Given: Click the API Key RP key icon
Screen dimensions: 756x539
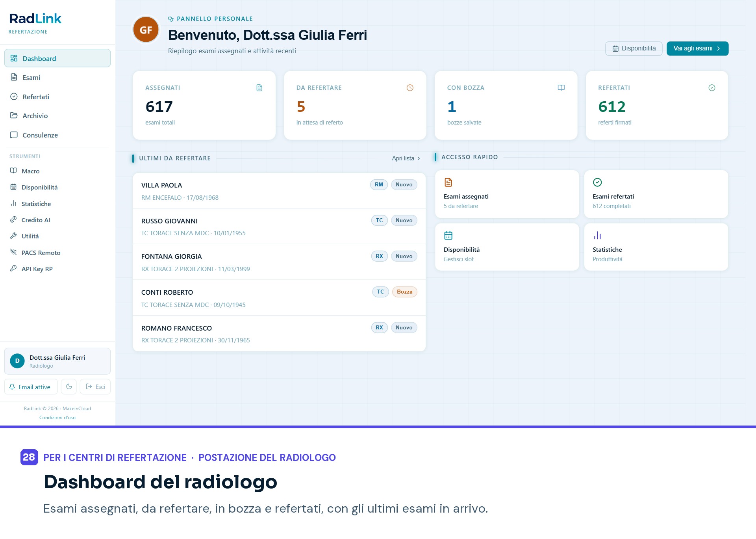Looking at the screenshot, I should tap(13, 268).
